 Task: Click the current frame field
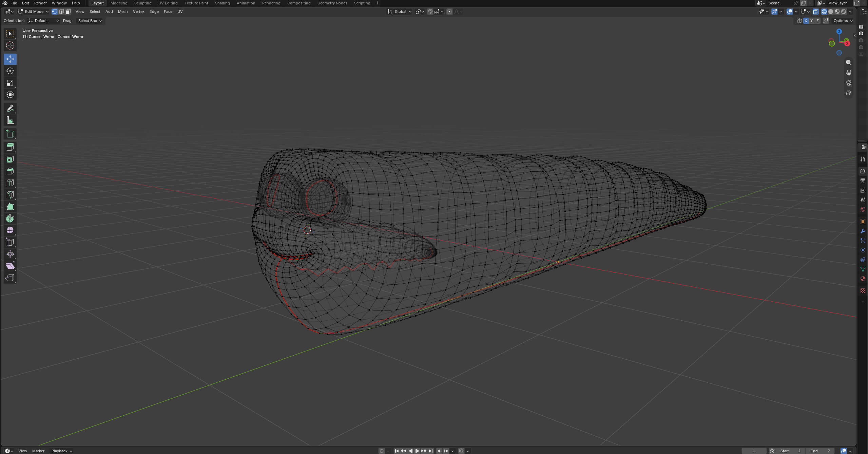point(754,451)
